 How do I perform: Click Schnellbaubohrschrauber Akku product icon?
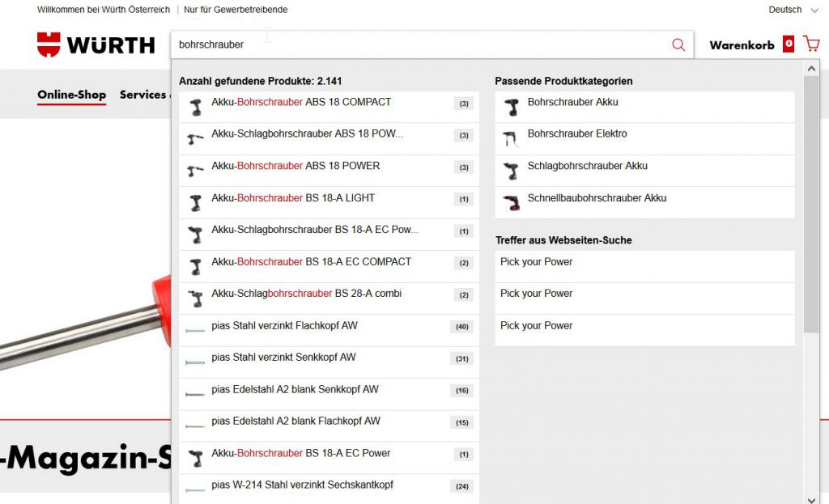[x=512, y=203]
